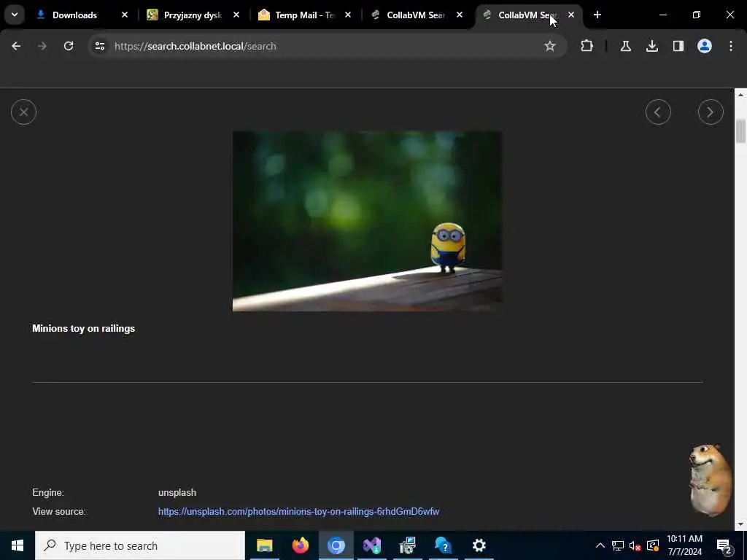Reload the current page

69,46
